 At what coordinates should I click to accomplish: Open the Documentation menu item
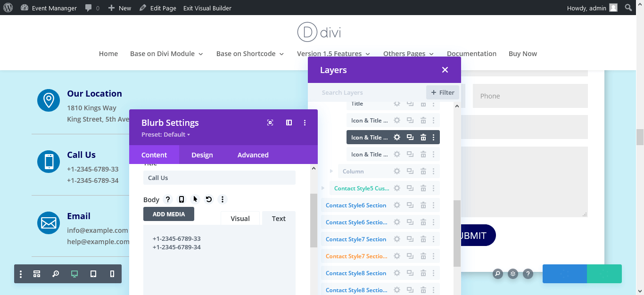click(x=471, y=54)
